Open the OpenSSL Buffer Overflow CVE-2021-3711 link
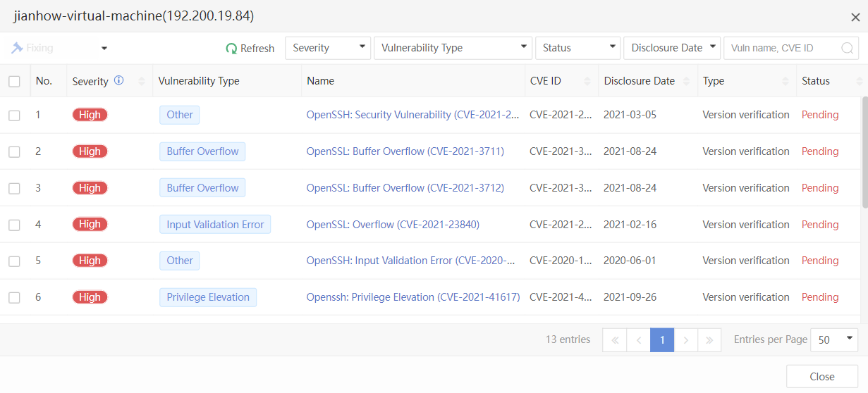The width and height of the screenshot is (868, 393). click(405, 151)
